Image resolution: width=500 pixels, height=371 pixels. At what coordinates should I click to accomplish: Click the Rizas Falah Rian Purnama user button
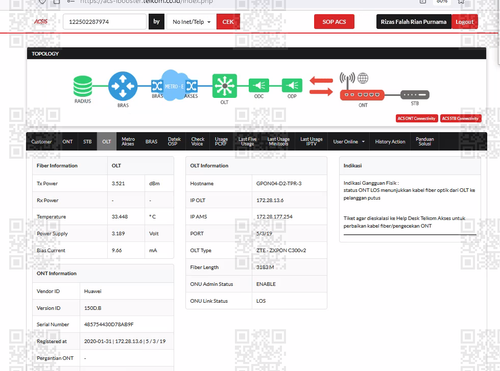[x=414, y=22]
